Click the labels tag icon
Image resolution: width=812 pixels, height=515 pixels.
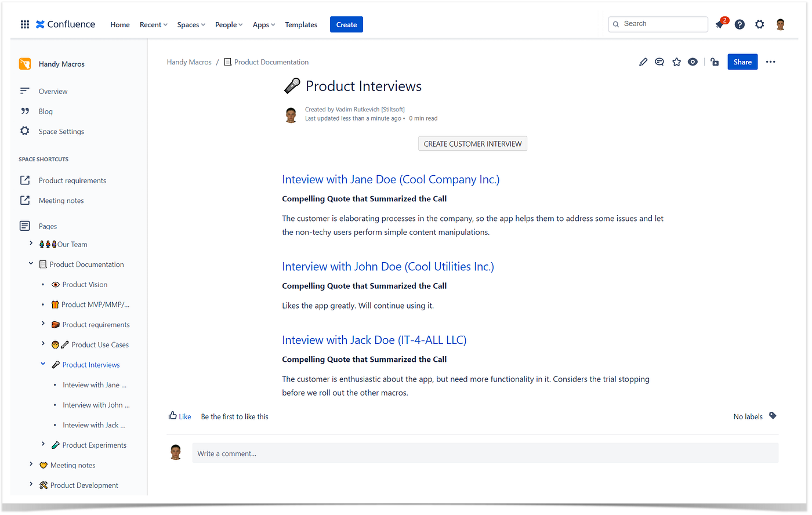pos(773,416)
